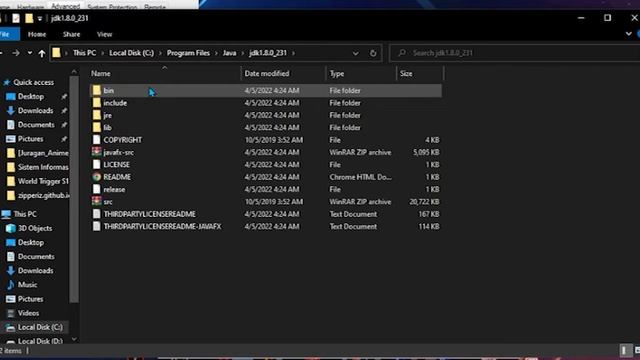Open the bin folder icon
Image resolution: width=640 pixels, height=360 pixels.
(97, 90)
